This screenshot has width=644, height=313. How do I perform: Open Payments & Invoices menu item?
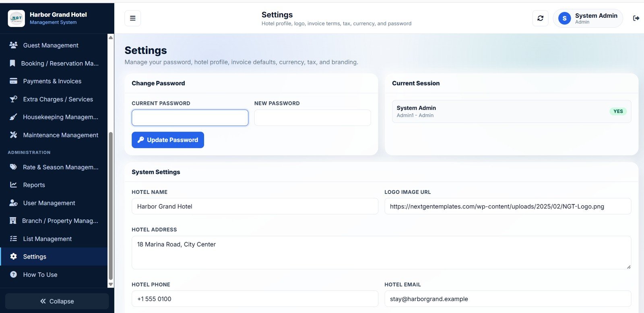pos(54,81)
